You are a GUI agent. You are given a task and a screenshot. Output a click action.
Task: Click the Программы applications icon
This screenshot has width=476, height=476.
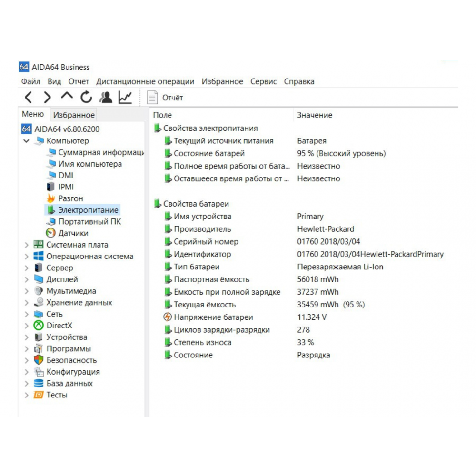39,348
